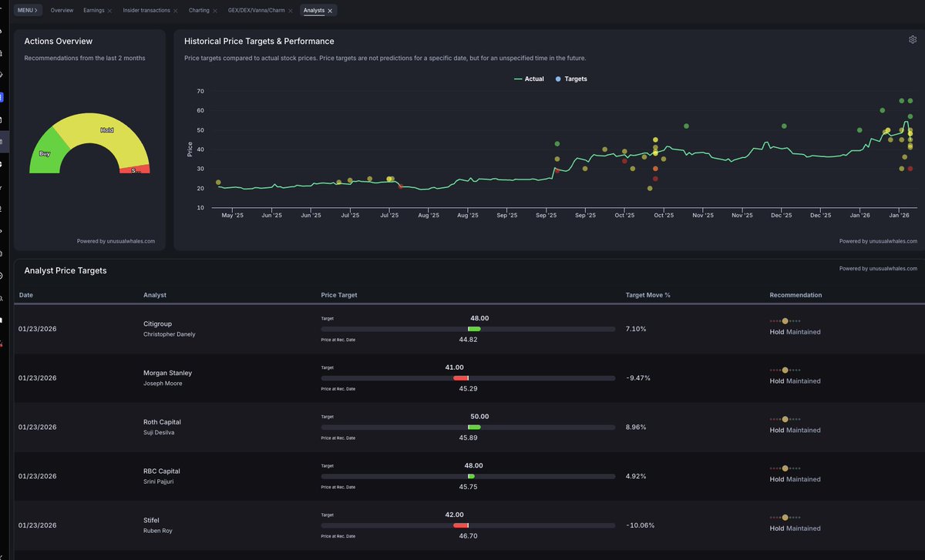Open the GEX/DEX/Vanna/Charm tab

coord(257,11)
